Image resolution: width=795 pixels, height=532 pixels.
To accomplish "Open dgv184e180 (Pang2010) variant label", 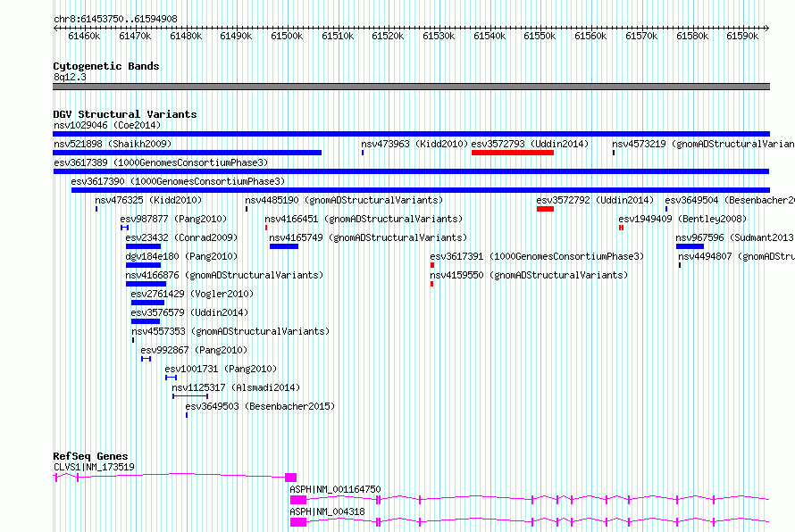I will pos(181,256).
